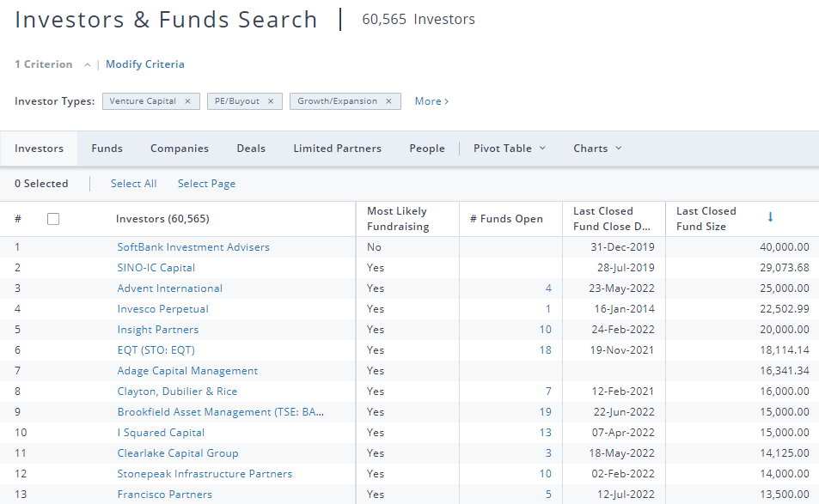Remove the PE/Buyout filter chip
Screen dimensions: 819x504
pyautogui.click(x=270, y=101)
